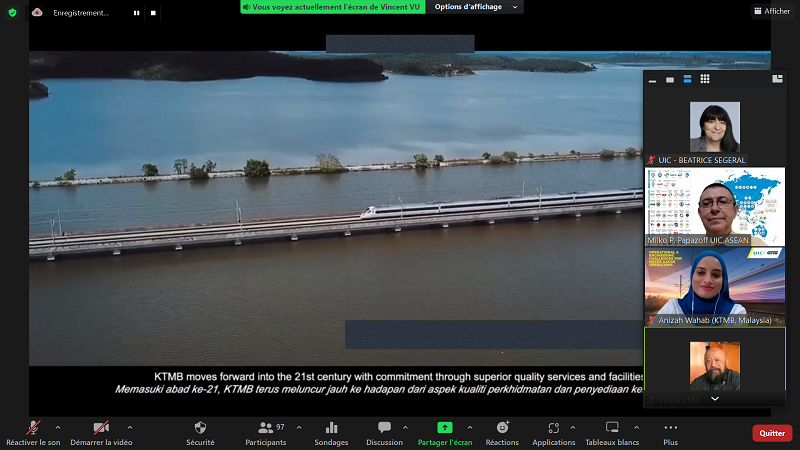800x450 pixels.
Task: Click the Afficher view button
Action: (x=771, y=11)
